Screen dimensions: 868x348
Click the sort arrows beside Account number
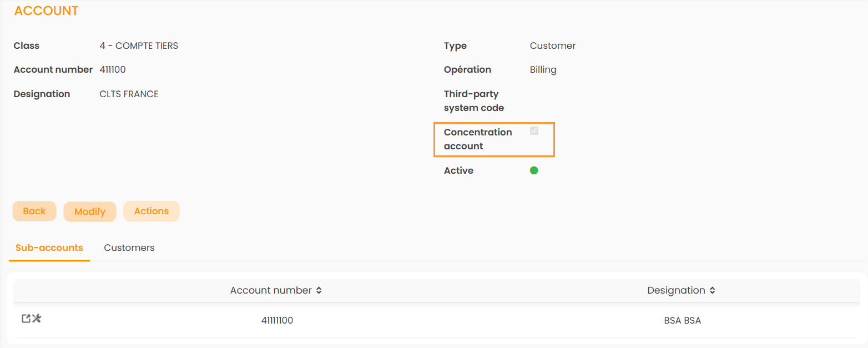point(319,290)
